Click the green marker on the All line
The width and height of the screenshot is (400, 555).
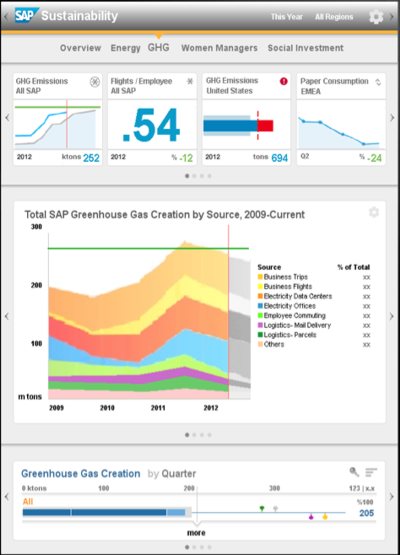tap(262, 509)
